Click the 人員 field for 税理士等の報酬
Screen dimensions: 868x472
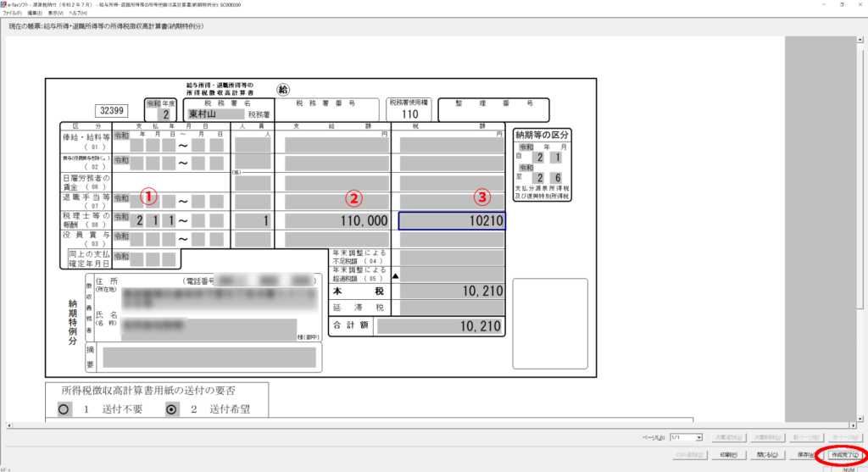(x=253, y=221)
